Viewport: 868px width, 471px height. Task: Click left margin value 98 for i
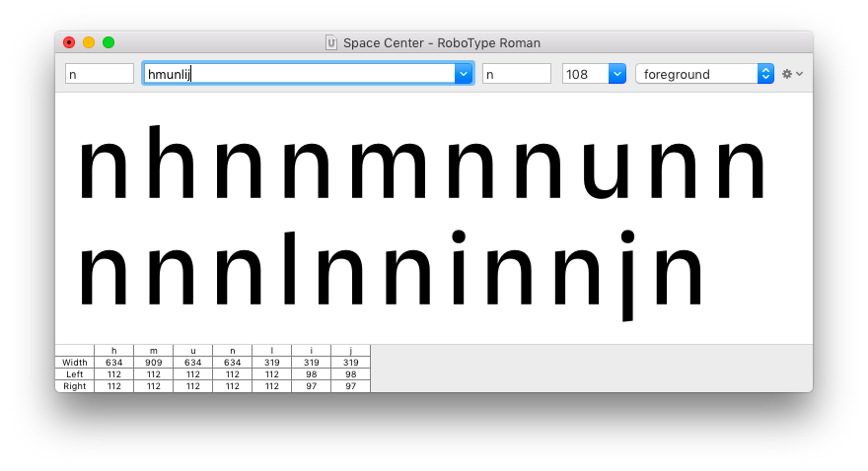[x=311, y=374]
